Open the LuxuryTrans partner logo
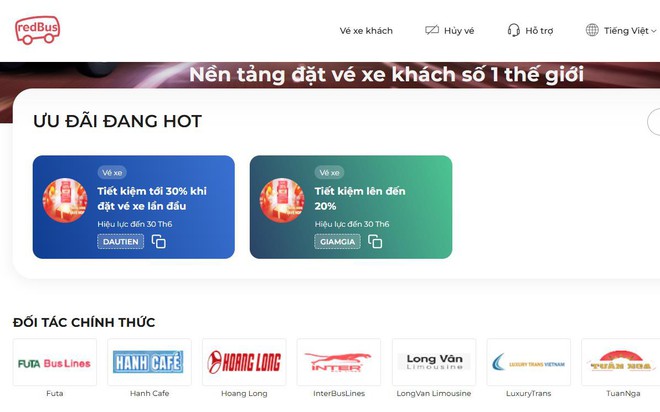The image size is (660, 412). click(x=529, y=362)
